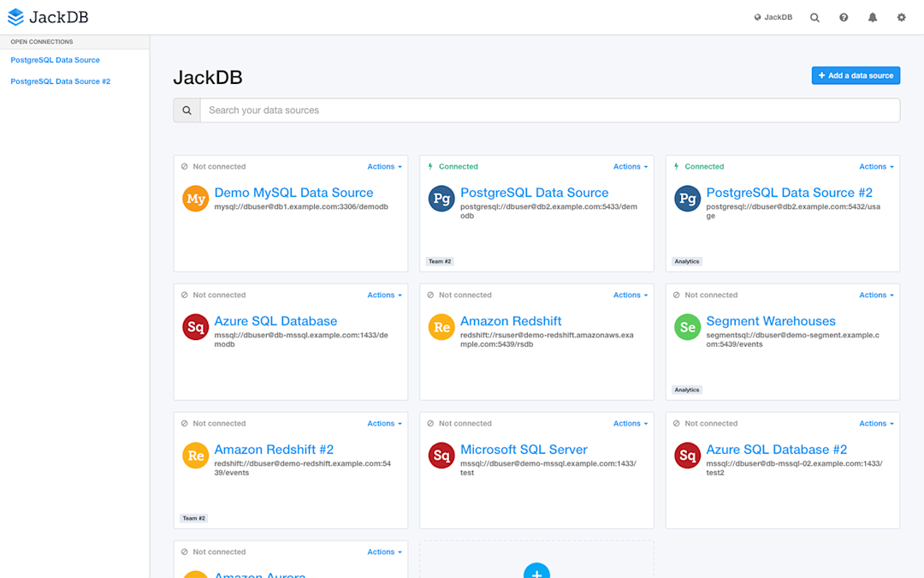Open Actions dropdown for Azure SQL Database
This screenshot has height=578, width=924.
click(384, 295)
